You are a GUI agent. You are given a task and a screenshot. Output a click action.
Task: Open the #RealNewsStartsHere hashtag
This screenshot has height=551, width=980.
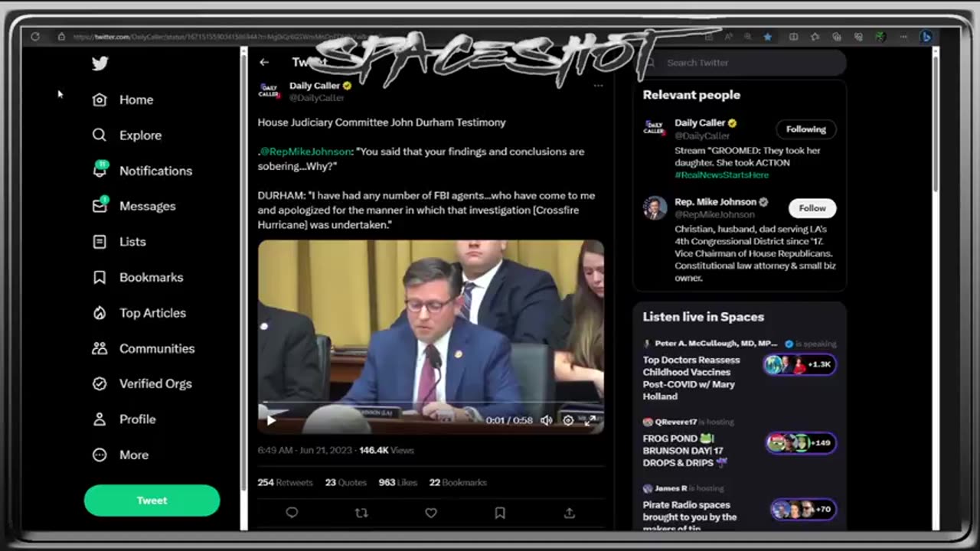[722, 175]
